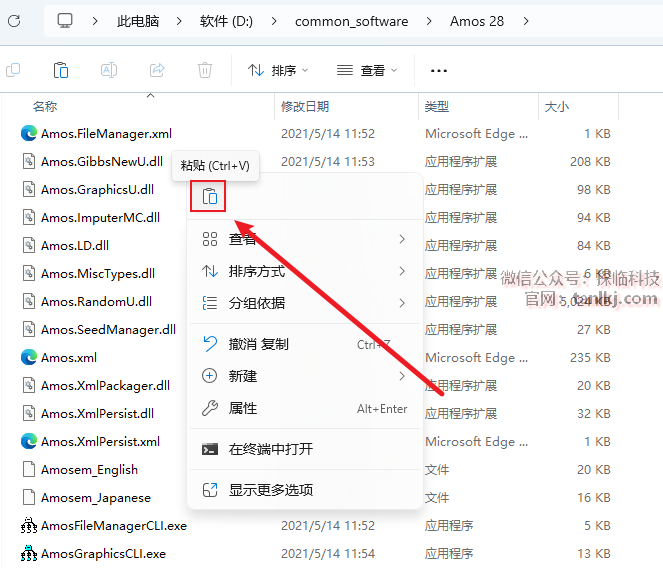Click the dll icon of Amos.GibbsNewU.dll

(29, 162)
